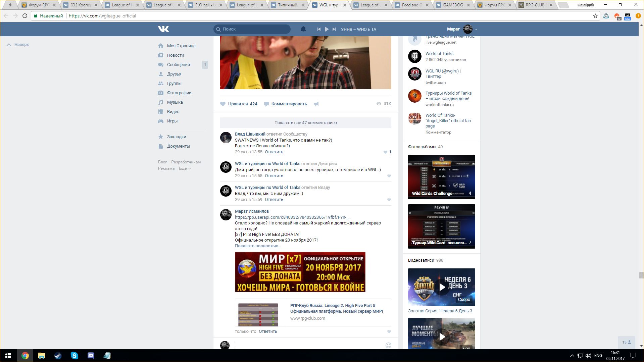This screenshot has width=644, height=362.
Task: Skip to previous track in header player
Action: coord(319,29)
